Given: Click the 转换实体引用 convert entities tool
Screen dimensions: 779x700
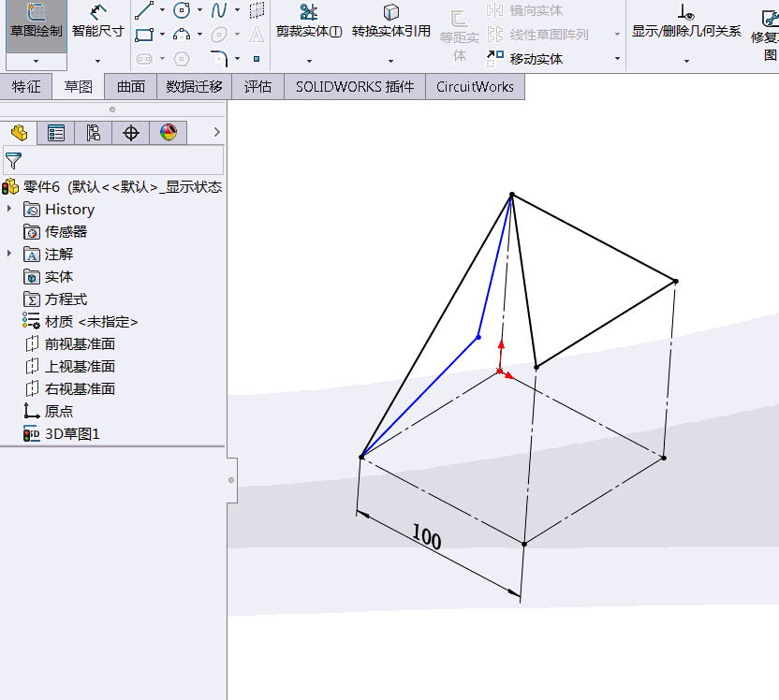Looking at the screenshot, I should (391, 22).
